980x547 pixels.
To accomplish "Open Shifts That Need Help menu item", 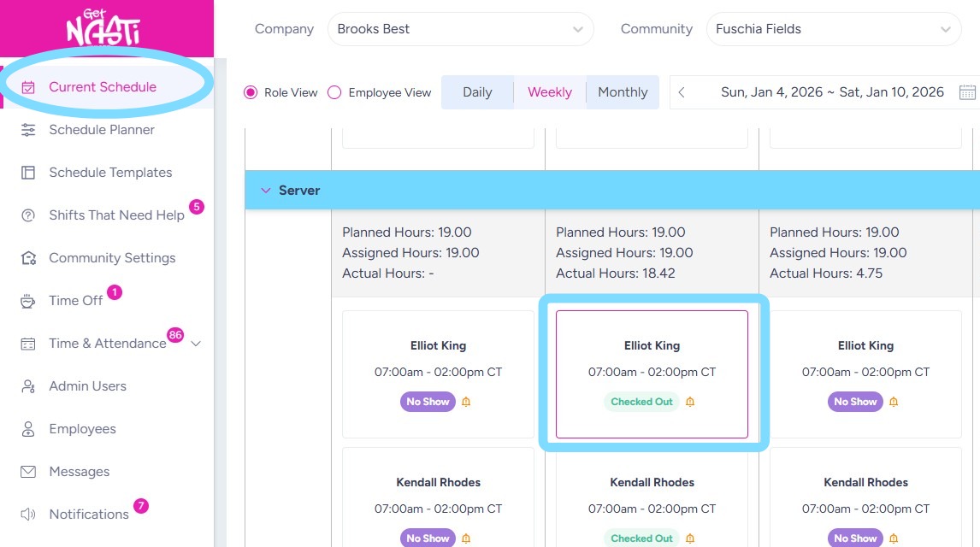I will coord(116,215).
